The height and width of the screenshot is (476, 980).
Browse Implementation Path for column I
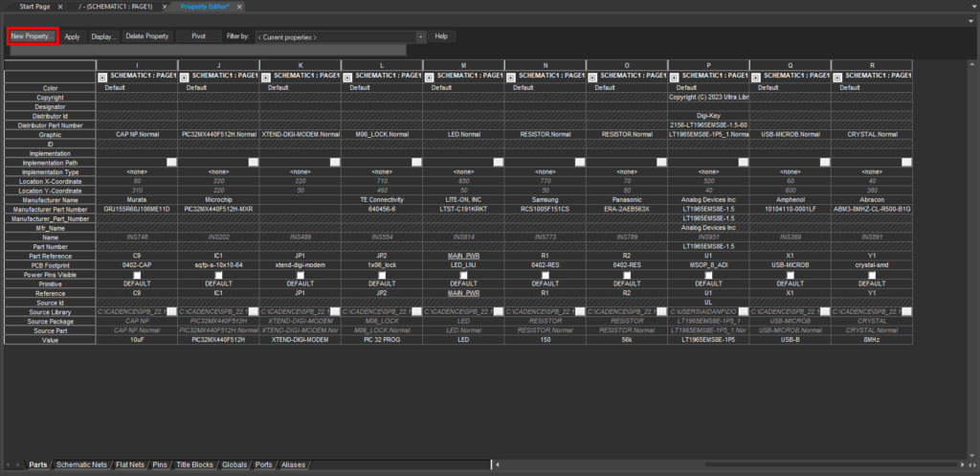(172, 162)
